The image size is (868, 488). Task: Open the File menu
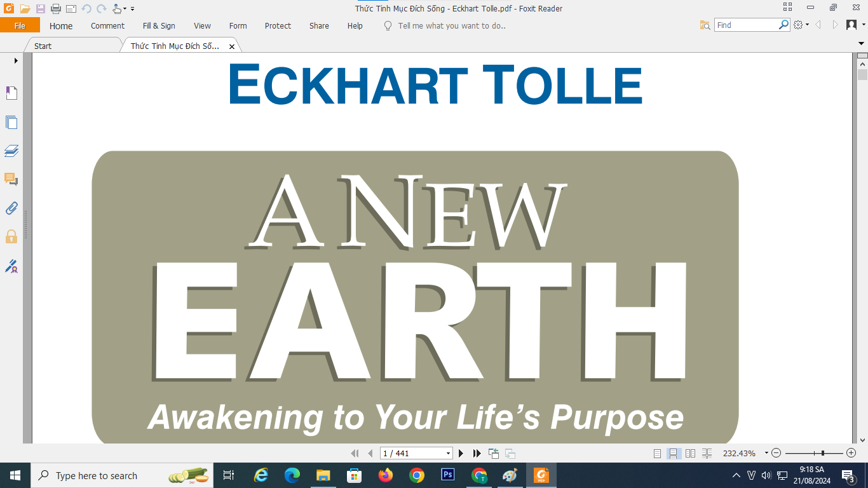pos(20,25)
